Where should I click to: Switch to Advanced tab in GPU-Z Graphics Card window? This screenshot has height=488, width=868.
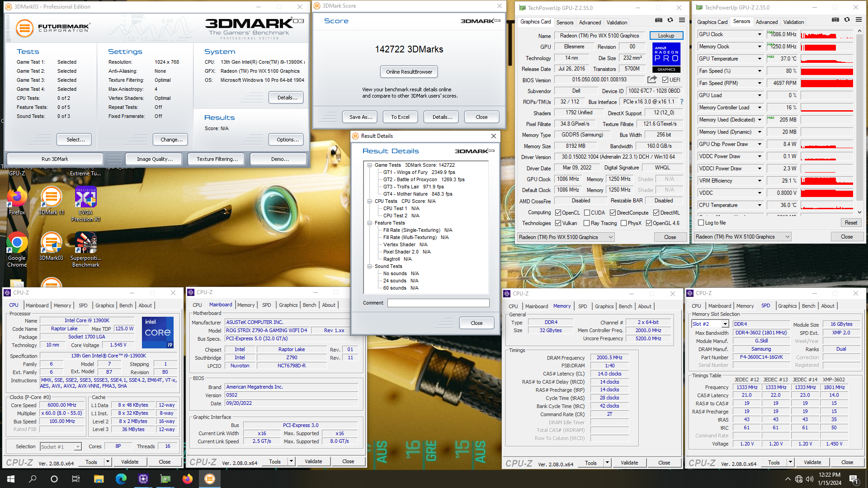(590, 22)
